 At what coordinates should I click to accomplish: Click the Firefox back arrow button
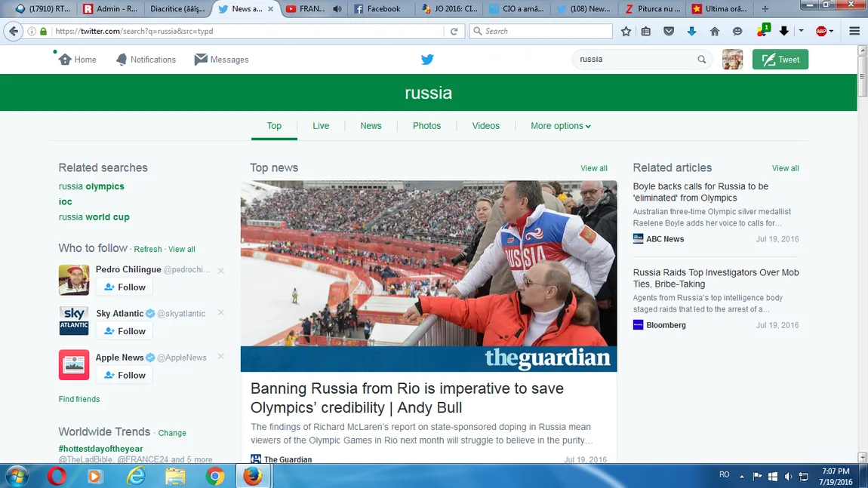(x=14, y=31)
